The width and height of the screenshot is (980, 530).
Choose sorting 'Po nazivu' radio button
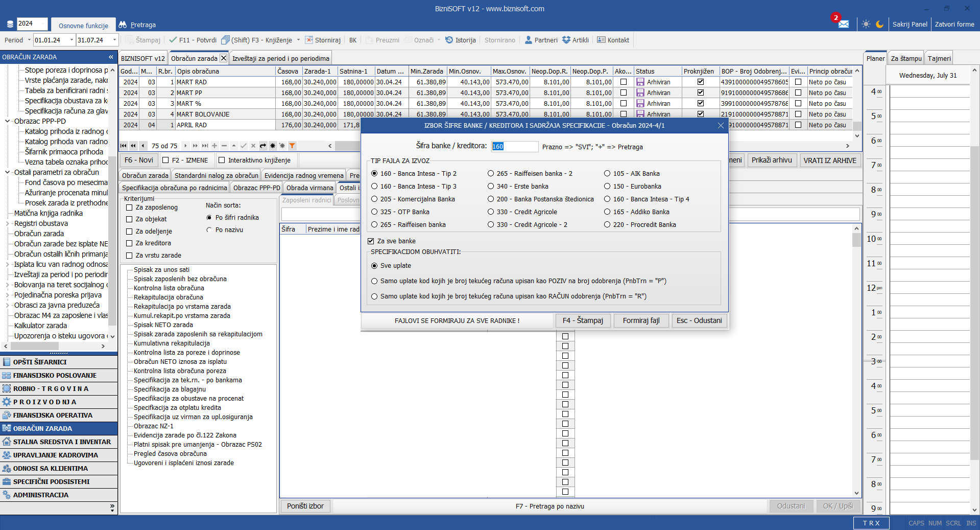pos(209,230)
